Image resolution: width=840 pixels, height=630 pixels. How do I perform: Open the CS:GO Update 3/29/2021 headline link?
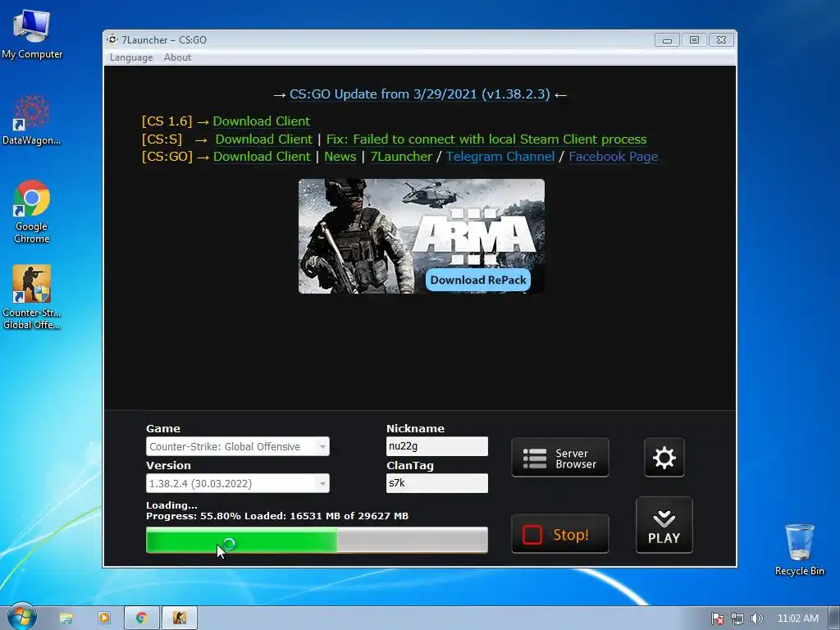[x=420, y=94]
